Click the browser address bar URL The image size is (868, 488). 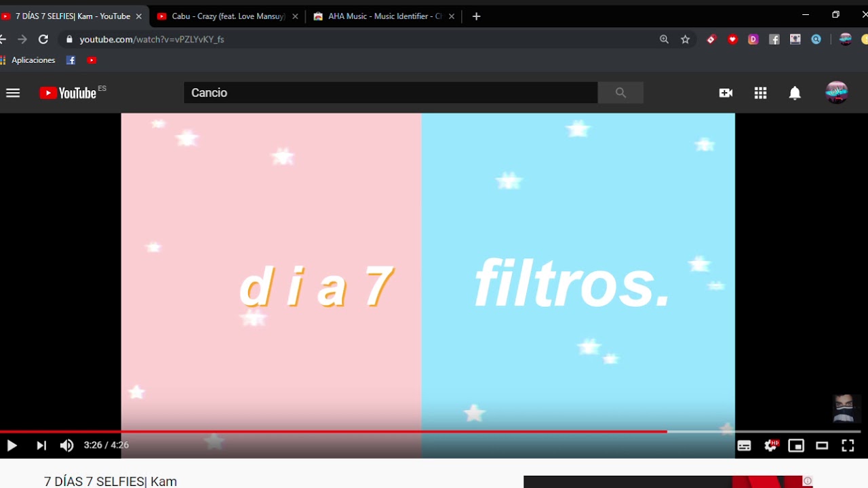tap(152, 39)
